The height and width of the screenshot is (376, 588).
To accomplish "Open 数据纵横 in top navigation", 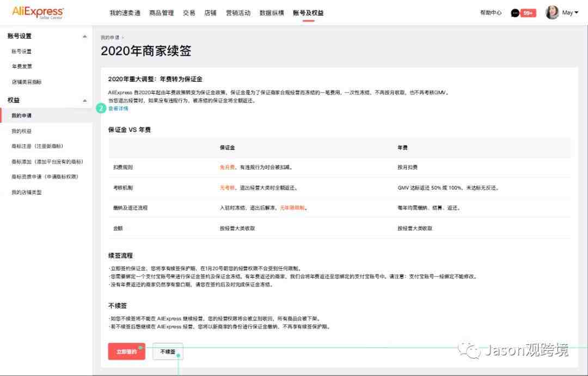I will tap(272, 13).
